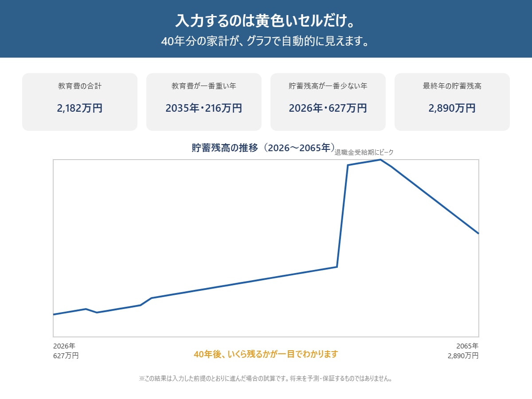
Task: Click the orange caption 40年後、いくら残るかが一目でわかります
Action: point(266,354)
